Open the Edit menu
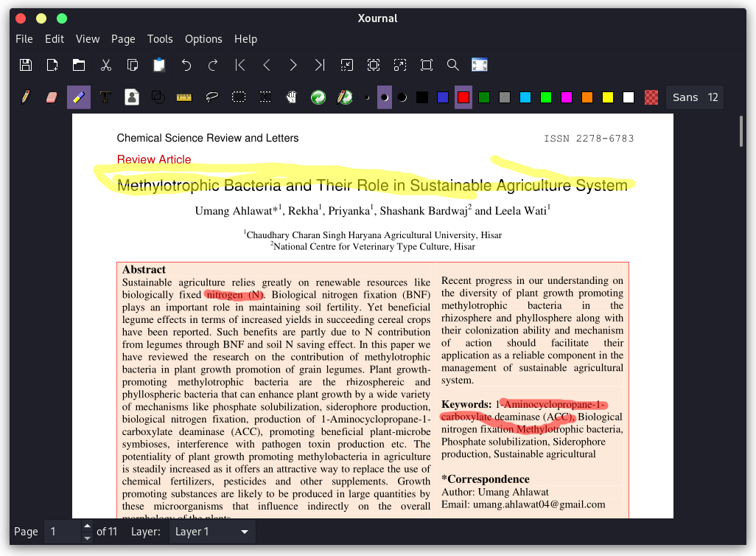The width and height of the screenshot is (756, 556). tap(55, 39)
